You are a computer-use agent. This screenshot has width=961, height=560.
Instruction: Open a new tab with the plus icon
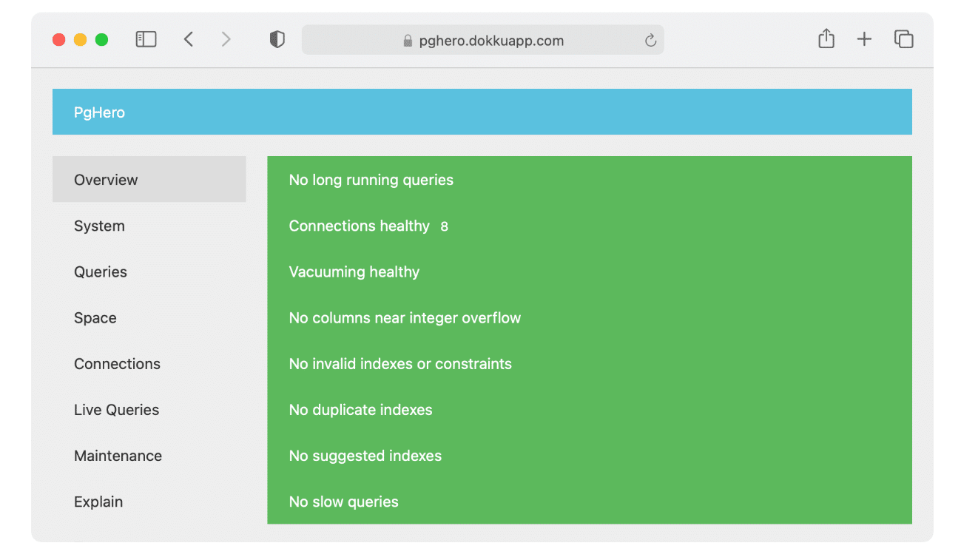tap(864, 38)
